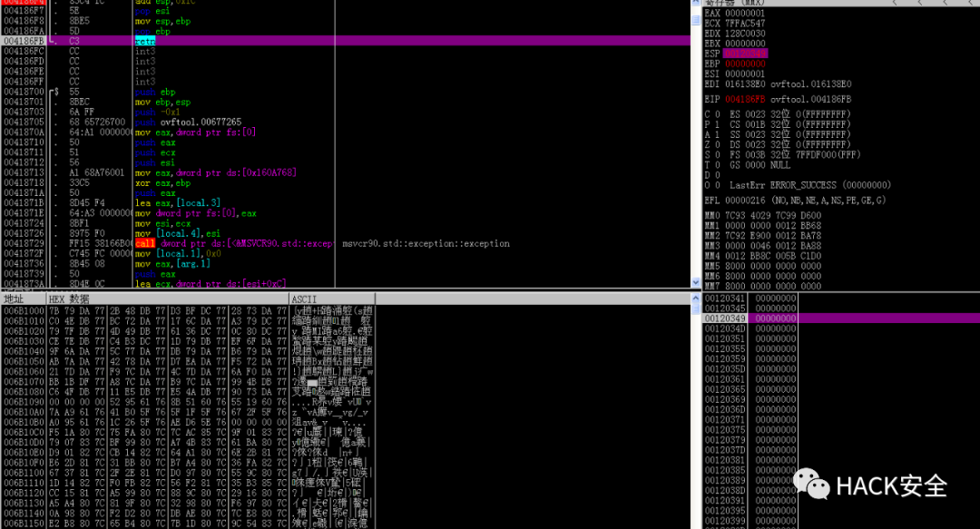Select the T trap flag bit
The height and width of the screenshot is (529, 980).
tap(718, 165)
